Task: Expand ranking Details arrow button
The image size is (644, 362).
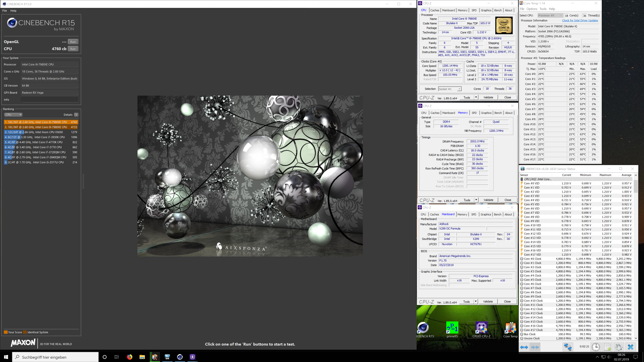Action: 76,115
